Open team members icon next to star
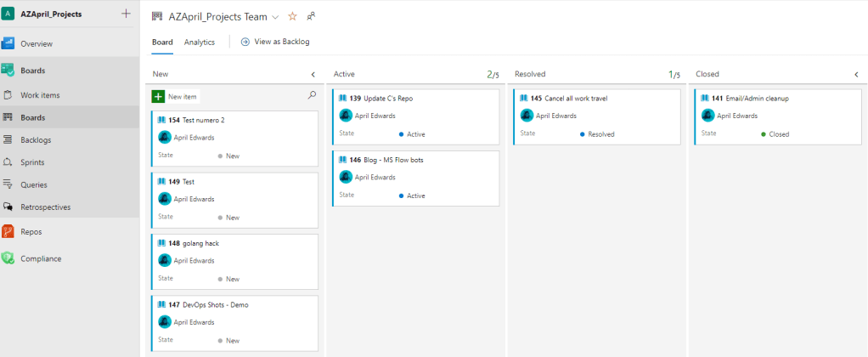868x357 pixels. tap(311, 16)
